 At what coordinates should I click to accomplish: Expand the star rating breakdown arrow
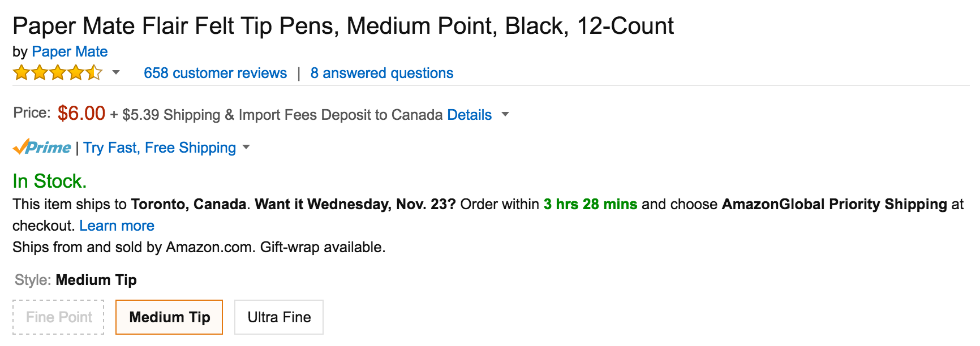(x=116, y=72)
